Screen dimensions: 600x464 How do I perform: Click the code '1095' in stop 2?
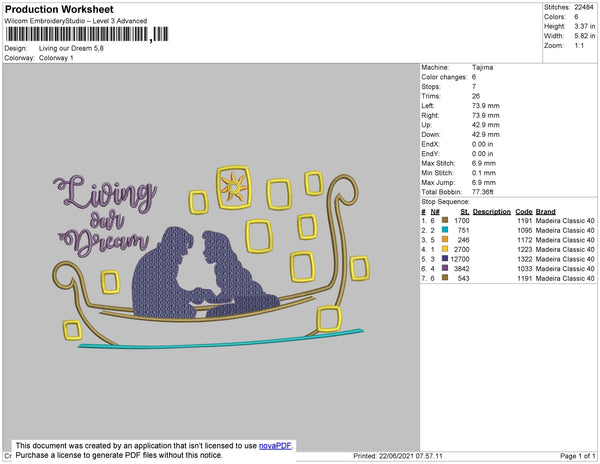click(x=525, y=230)
